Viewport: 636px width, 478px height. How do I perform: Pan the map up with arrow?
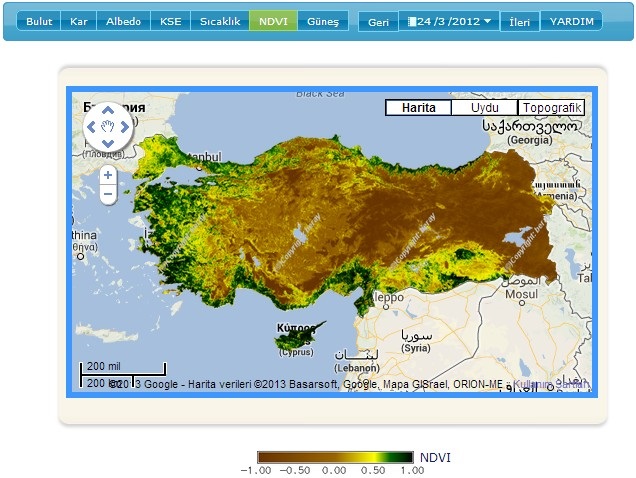[108, 112]
